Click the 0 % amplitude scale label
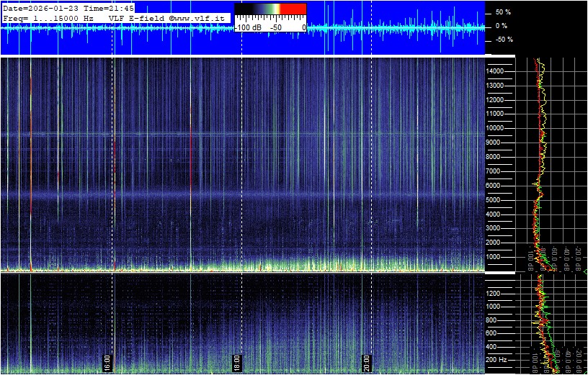The width and height of the screenshot is (588, 375). 502,26
